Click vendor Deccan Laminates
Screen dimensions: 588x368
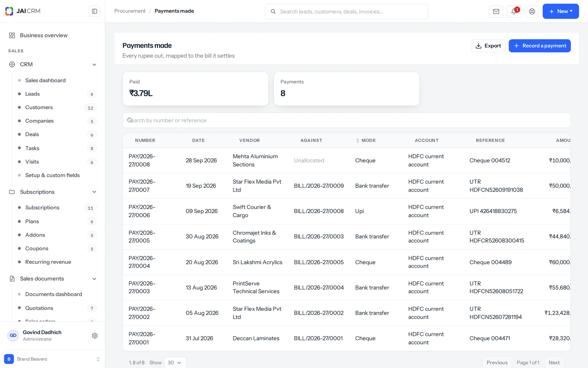click(x=256, y=338)
